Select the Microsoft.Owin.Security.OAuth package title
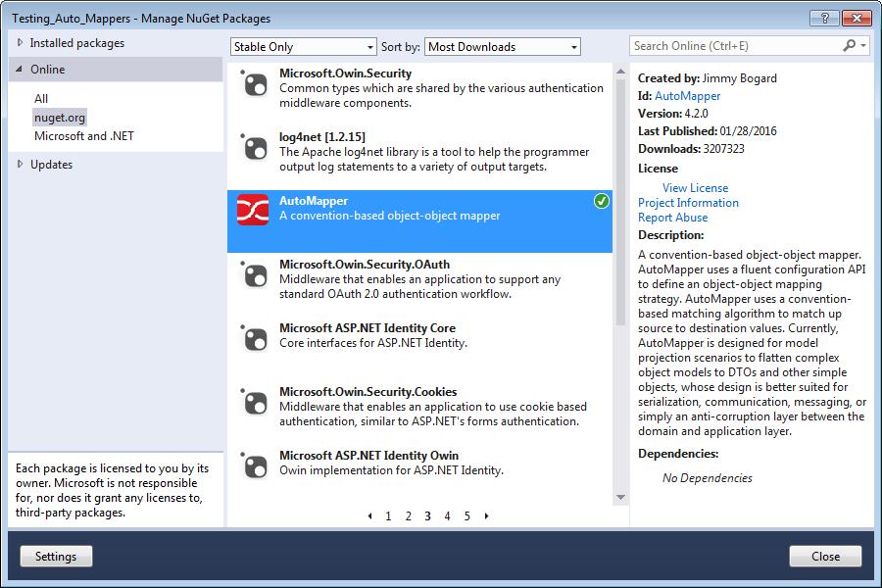882x588 pixels. coord(365,265)
